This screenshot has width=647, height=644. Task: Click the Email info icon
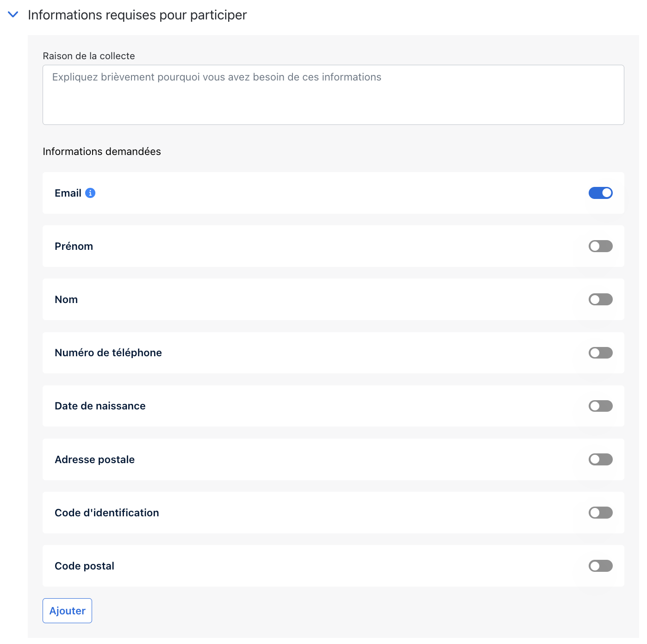point(91,193)
